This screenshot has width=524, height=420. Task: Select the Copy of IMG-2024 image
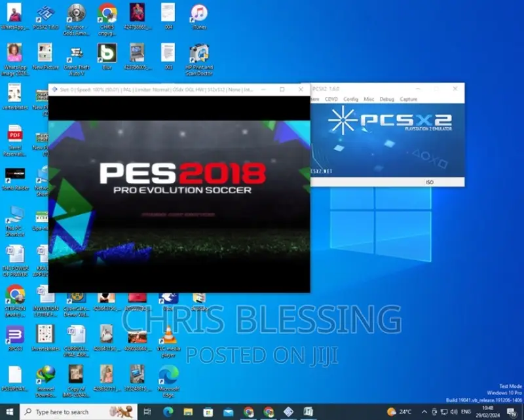coord(76,381)
